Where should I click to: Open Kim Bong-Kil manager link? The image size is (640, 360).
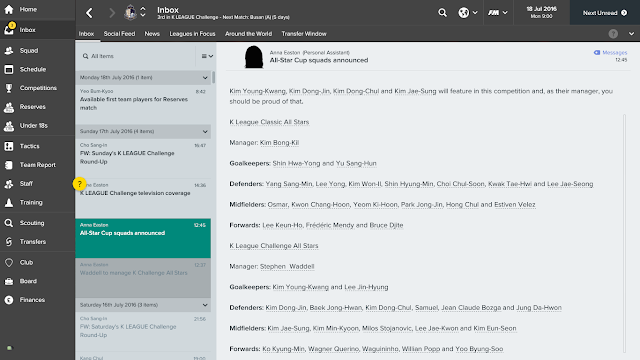pos(279,143)
